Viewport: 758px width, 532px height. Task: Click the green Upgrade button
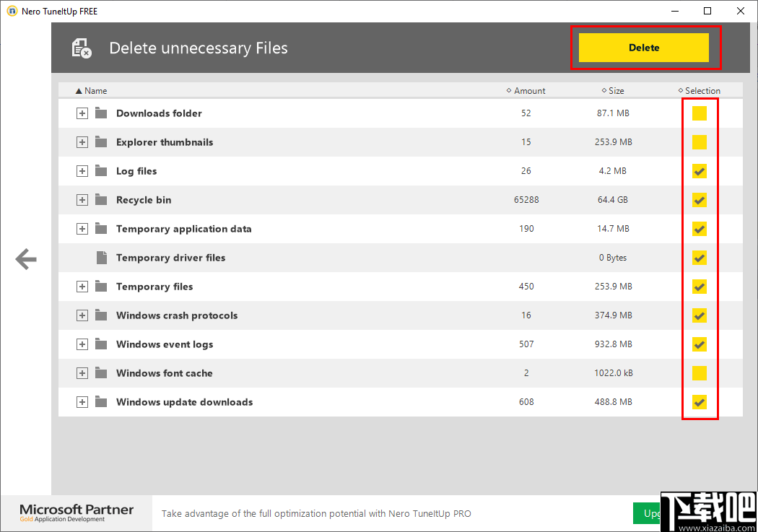tap(647, 513)
